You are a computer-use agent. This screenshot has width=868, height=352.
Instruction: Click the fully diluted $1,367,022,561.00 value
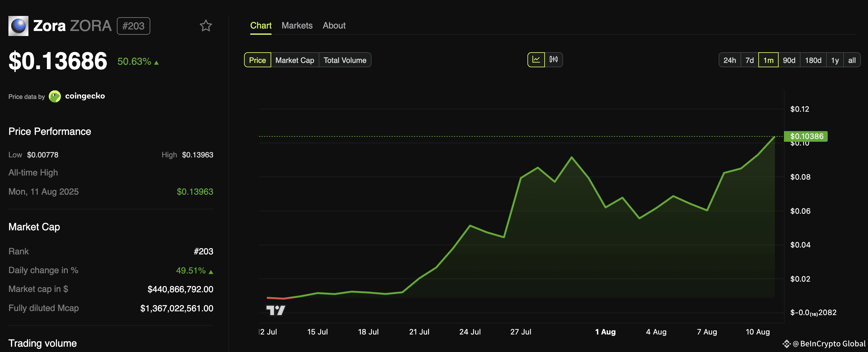[177, 308]
